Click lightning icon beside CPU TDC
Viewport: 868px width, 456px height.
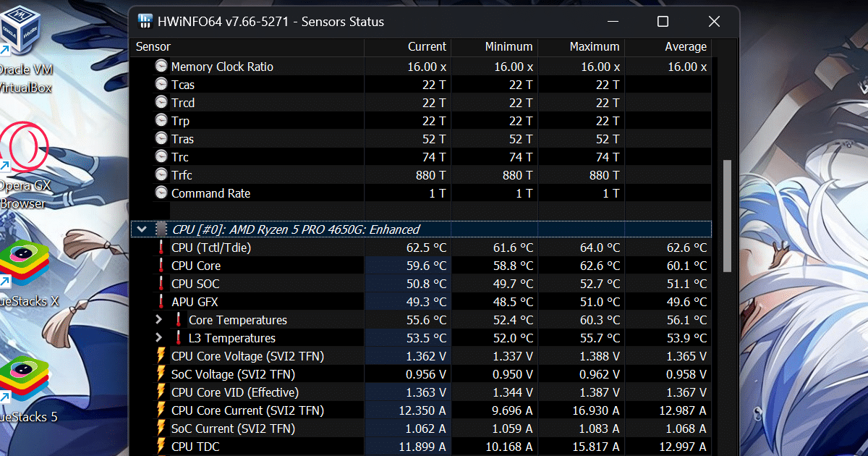tap(161, 447)
